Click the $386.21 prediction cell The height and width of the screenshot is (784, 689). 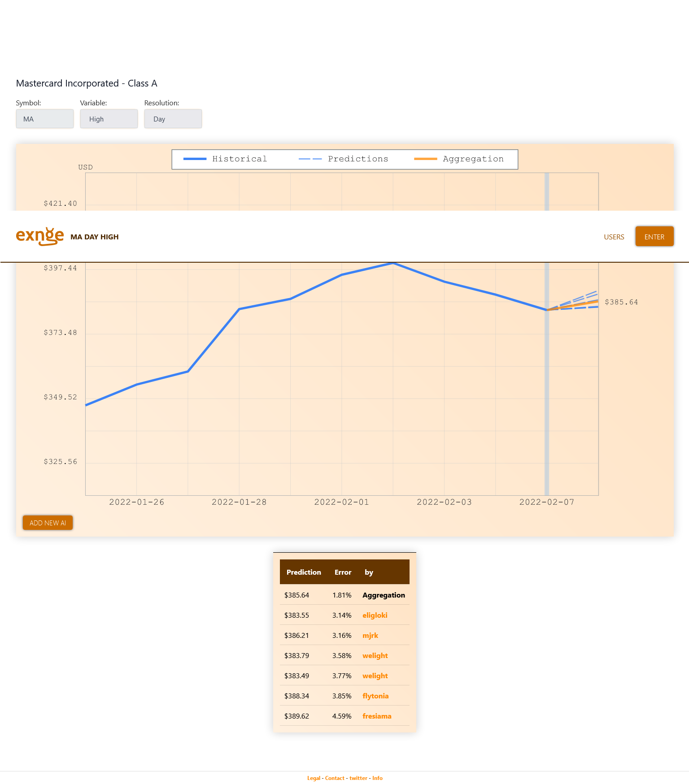[x=297, y=635]
